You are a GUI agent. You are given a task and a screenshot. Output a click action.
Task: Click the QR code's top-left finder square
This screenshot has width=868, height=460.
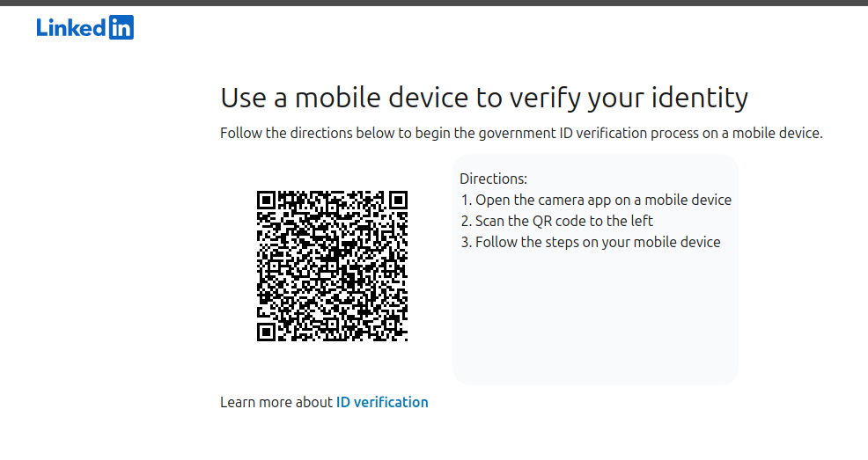click(266, 201)
